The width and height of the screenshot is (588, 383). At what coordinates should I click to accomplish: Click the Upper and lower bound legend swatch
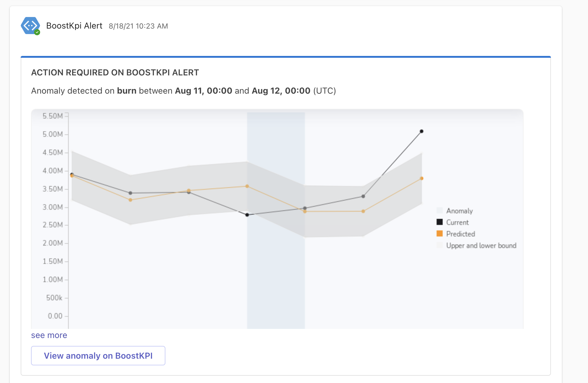click(x=440, y=245)
